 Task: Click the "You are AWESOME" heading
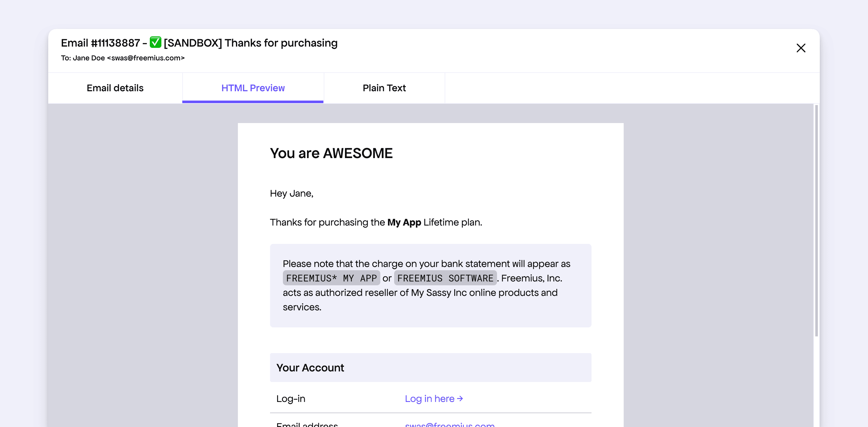click(x=331, y=153)
